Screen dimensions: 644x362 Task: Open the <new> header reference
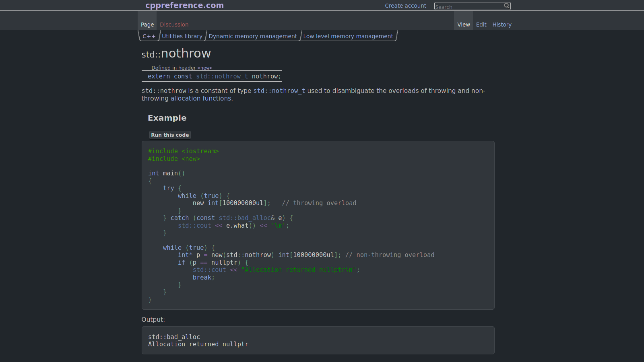click(x=205, y=68)
